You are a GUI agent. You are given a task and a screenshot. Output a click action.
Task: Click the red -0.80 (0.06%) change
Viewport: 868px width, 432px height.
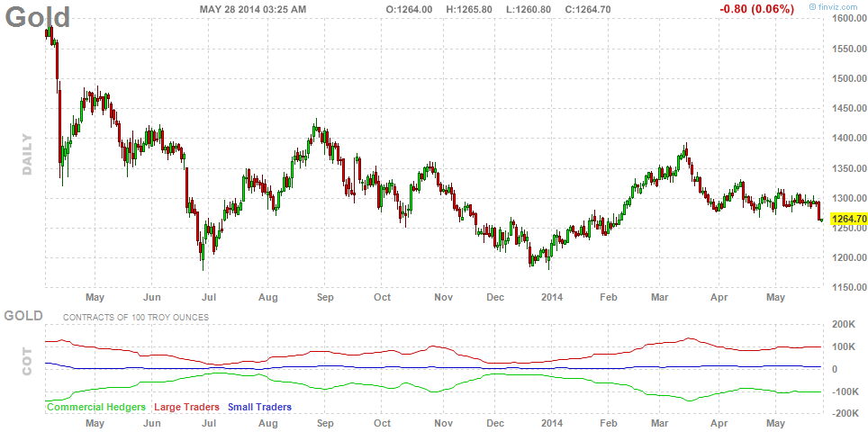(756, 9)
